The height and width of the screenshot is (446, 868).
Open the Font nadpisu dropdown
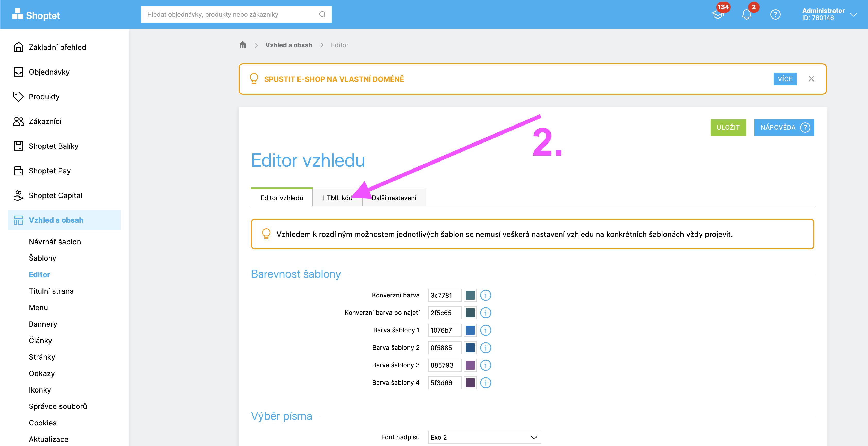pyautogui.click(x=484, y=437)
